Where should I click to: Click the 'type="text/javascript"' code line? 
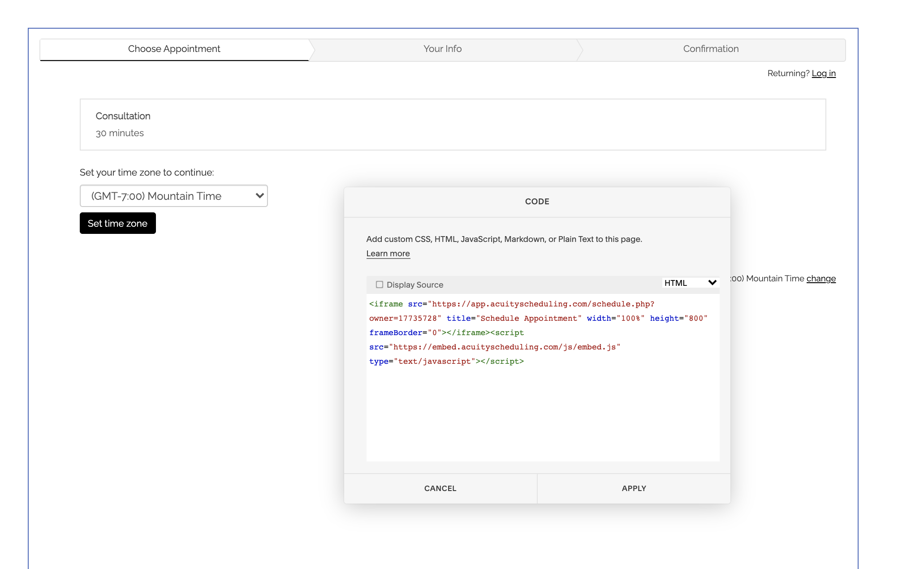(x=446, y=361)
